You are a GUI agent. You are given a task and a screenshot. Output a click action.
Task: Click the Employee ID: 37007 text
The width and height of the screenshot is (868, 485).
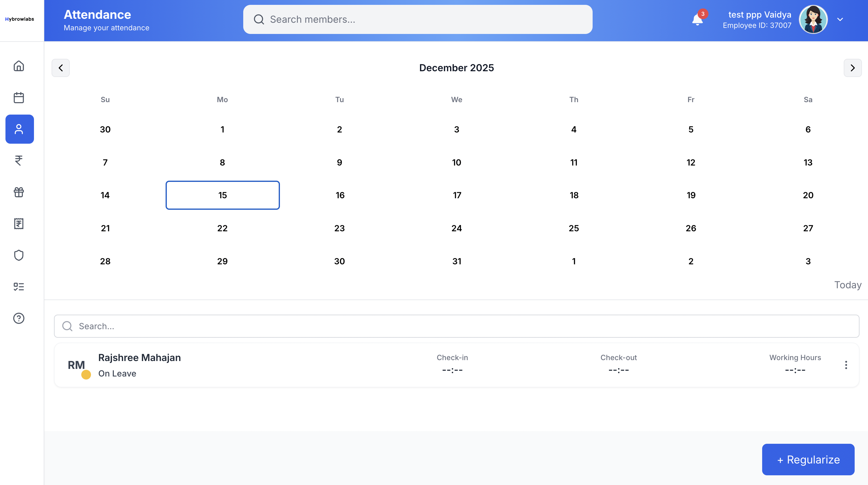pos(757,25)
